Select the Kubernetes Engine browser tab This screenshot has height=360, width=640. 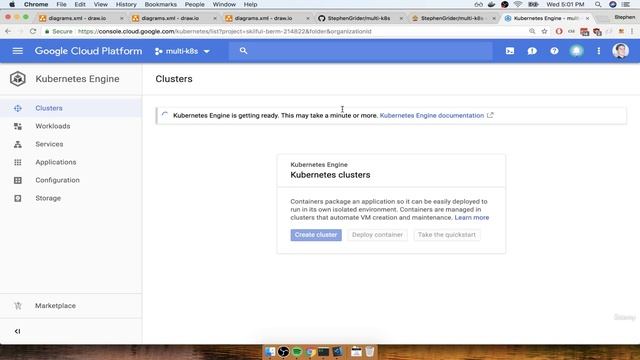[546, 18]
